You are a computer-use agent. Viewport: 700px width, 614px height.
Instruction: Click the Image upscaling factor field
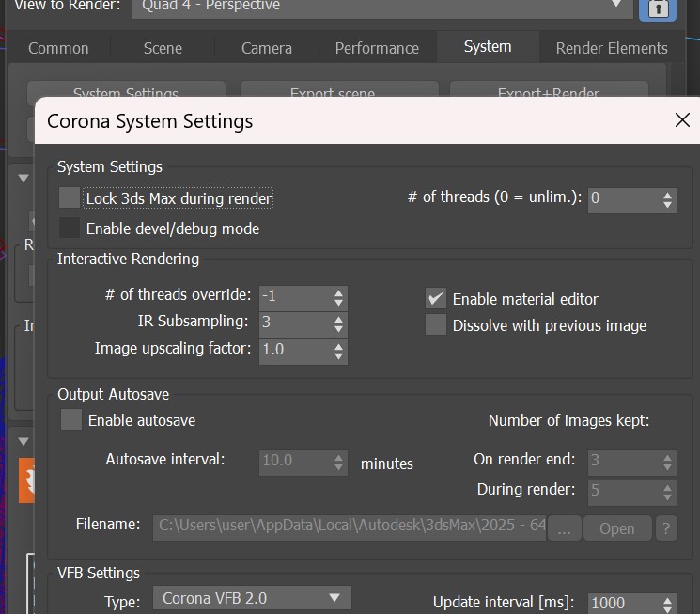point(296,352)
